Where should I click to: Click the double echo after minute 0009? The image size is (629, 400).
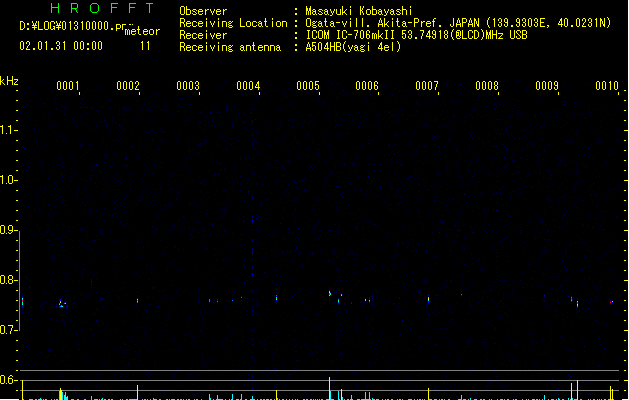click(x=574, y=302)
